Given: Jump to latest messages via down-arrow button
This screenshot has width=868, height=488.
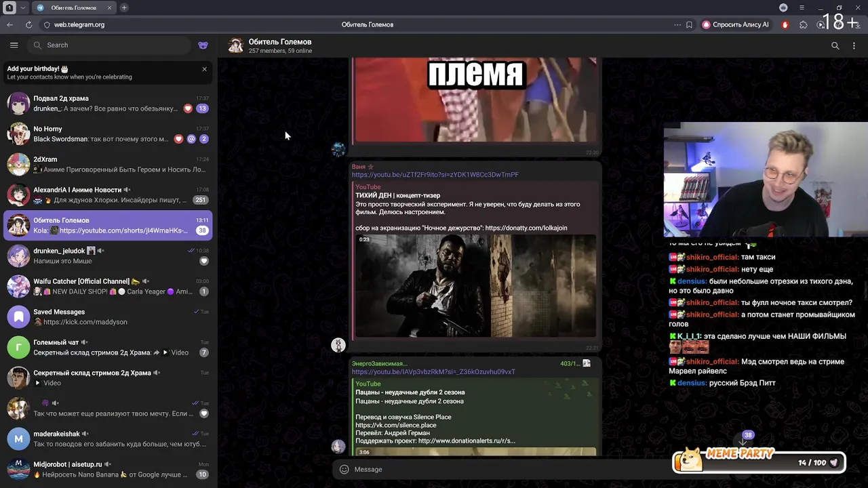Looking at the screenshot, I should click(743, 442).
